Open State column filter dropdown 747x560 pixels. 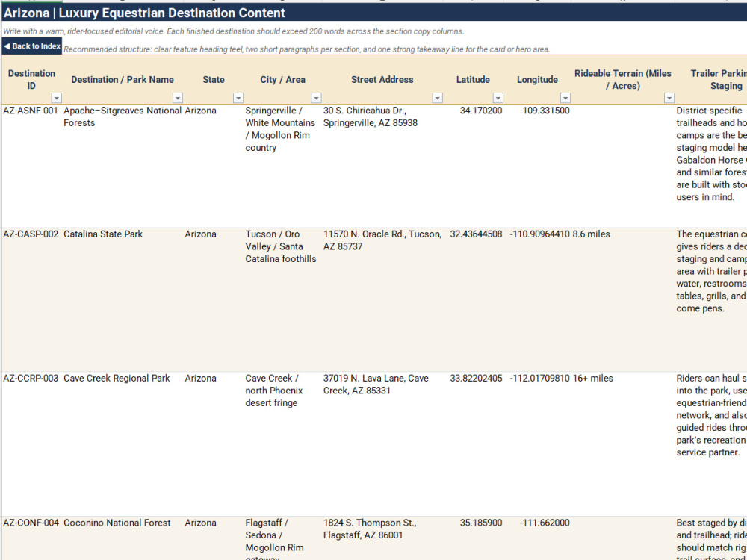[238, 98]
